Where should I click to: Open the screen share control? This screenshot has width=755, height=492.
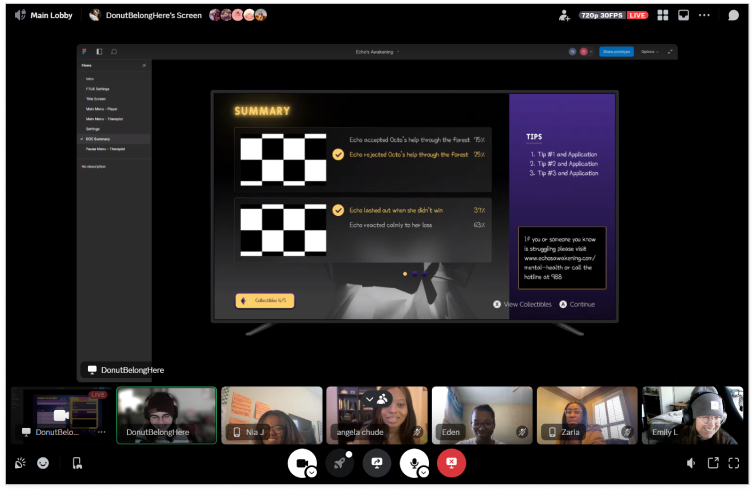point(377,463)
